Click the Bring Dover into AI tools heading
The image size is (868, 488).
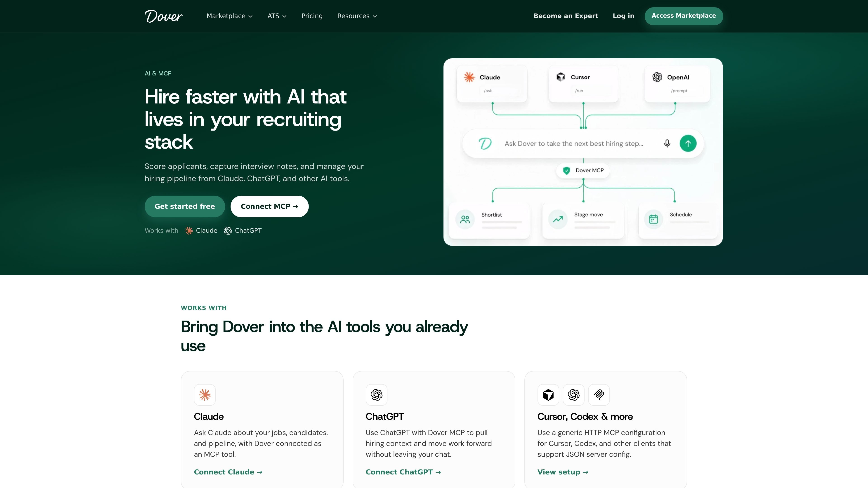click(325, 336)
